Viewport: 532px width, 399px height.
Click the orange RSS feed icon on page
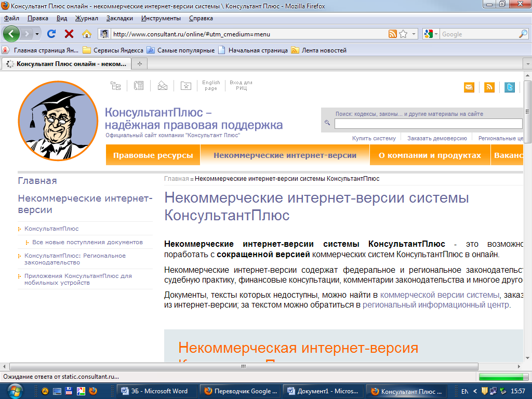point(489,87)
